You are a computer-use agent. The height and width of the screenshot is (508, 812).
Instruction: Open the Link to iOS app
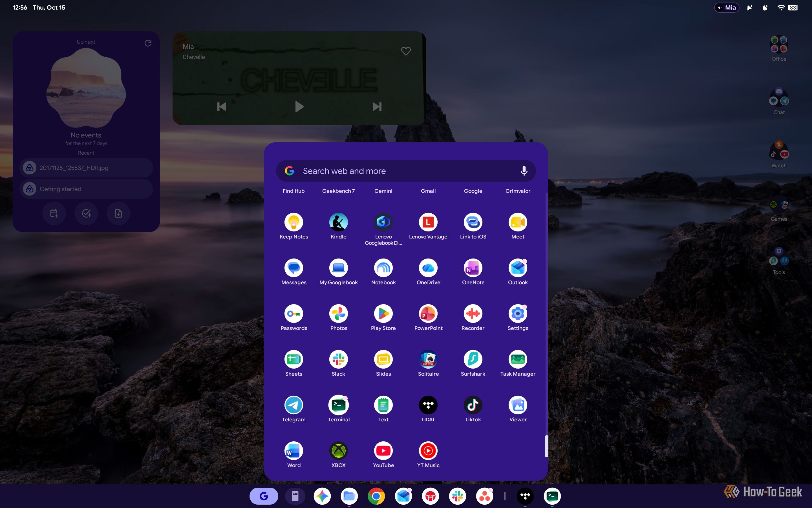click(x=473, y=222)
